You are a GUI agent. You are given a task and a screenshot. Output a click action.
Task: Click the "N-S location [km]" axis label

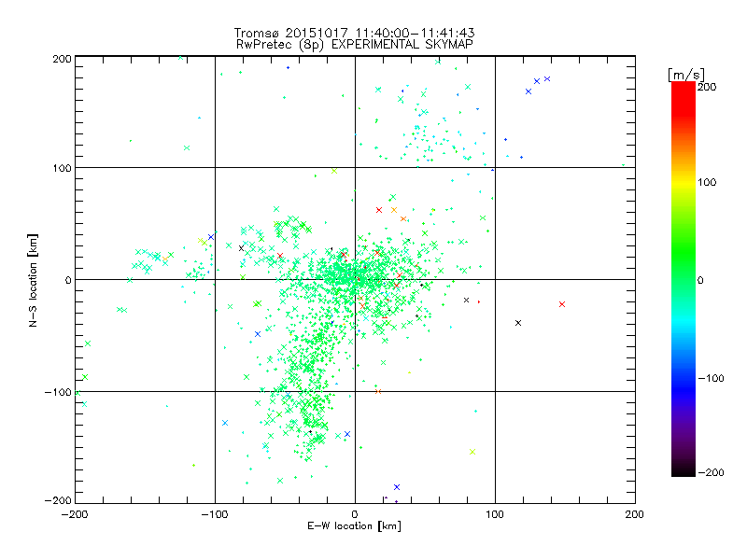click(33, 281)
